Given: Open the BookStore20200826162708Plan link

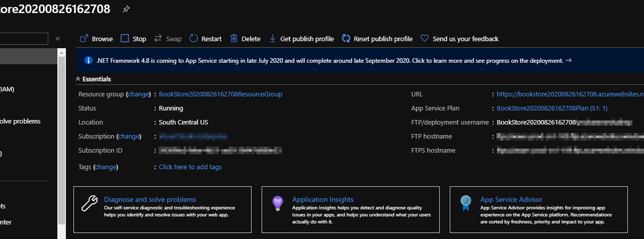Looking at the screenshot, I should coord(552,108).
